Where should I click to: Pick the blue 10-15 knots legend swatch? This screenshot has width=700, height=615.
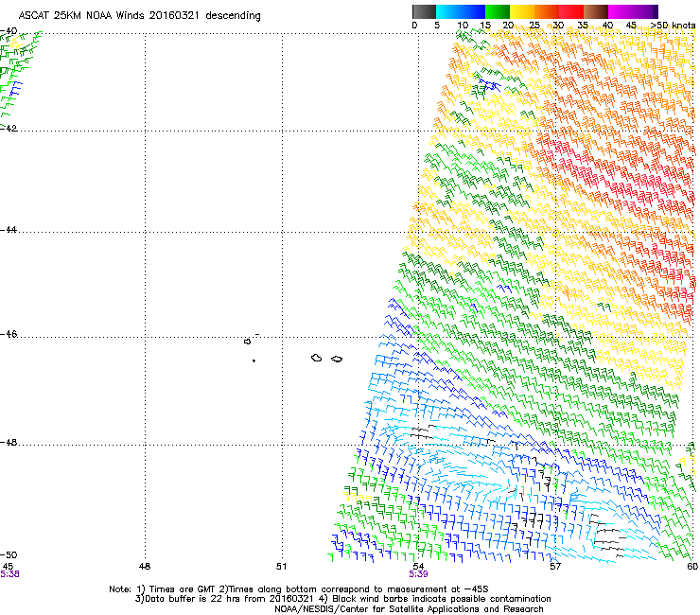[x=473, y=11]
